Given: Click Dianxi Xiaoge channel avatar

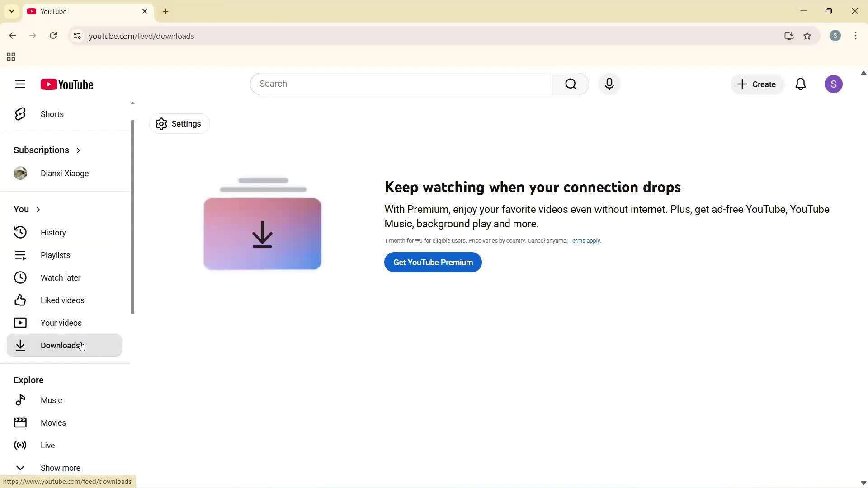Looking at the screenshot, I should tap(20, 173).
